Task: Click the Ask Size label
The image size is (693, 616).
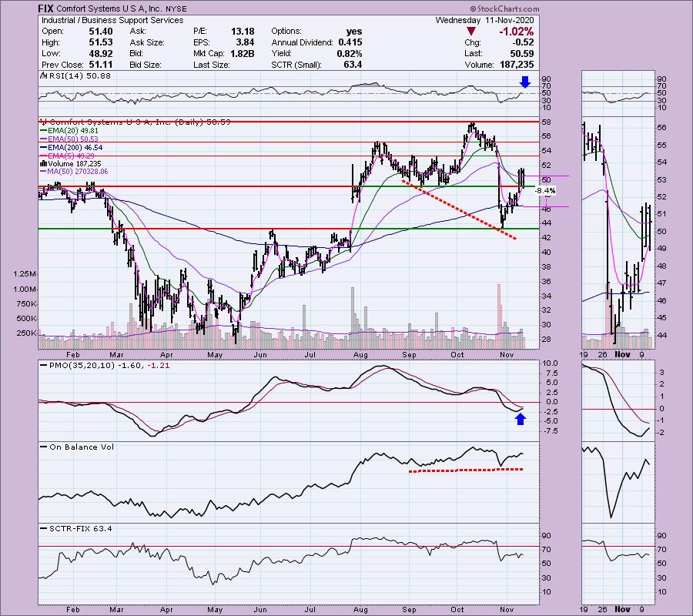Action: (147, 42)
